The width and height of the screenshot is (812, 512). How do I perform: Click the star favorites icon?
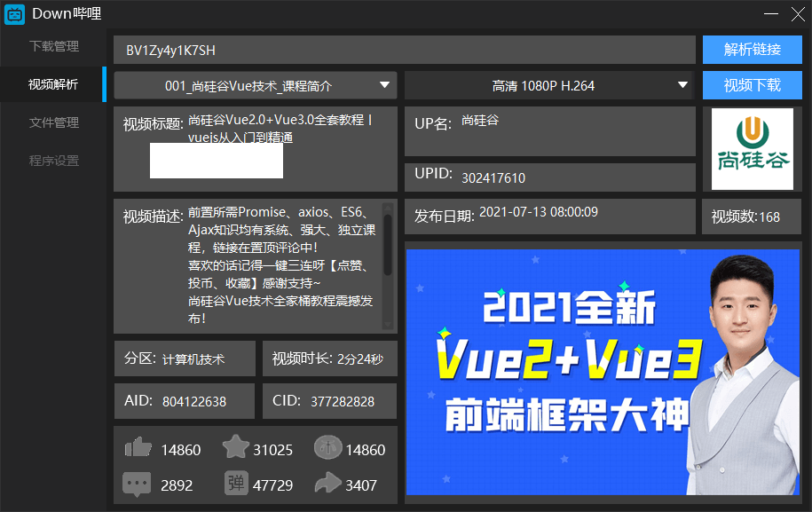coord(236,446)
